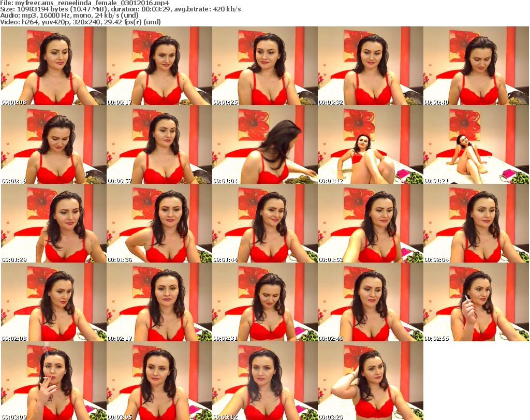Select the thumbnail timestamped 00:02:46
The width and height of the screenshot is (530, 420).
(371, 302)
